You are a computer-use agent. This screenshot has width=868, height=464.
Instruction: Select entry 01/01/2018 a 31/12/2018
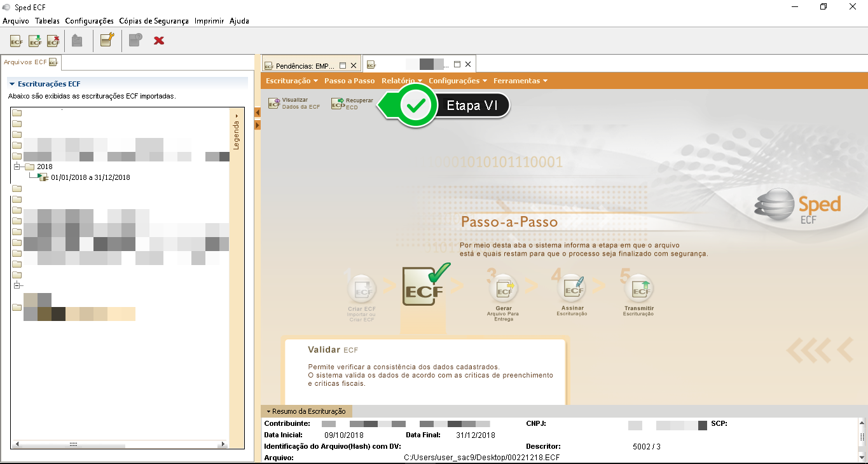(x=90, y=177)
